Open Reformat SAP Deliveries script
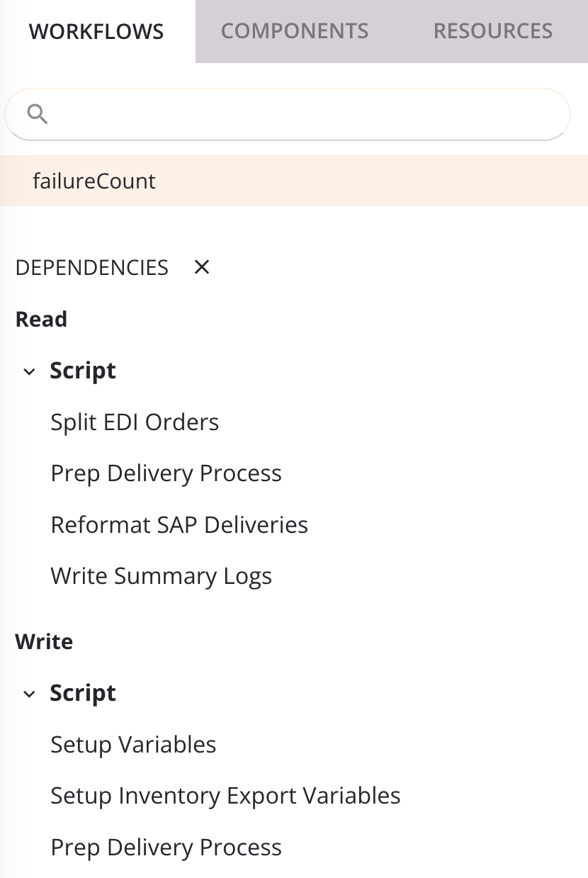 (179, 524)
